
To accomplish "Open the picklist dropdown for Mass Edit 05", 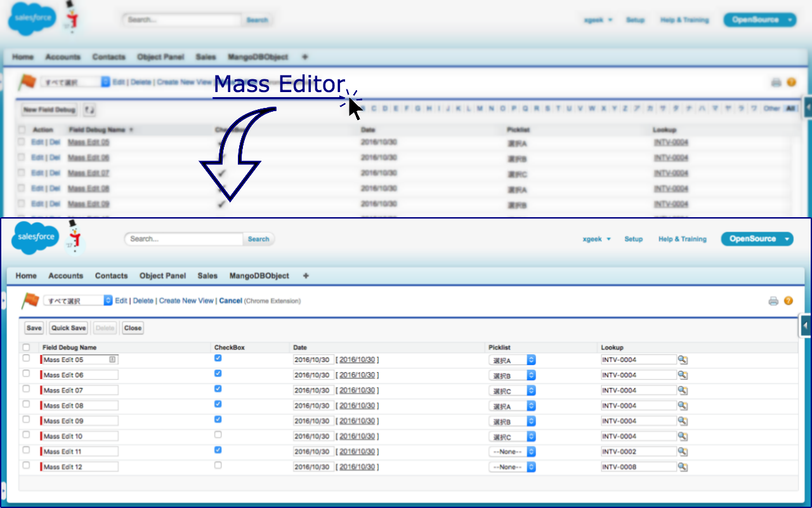I will (x=513, y=360).
